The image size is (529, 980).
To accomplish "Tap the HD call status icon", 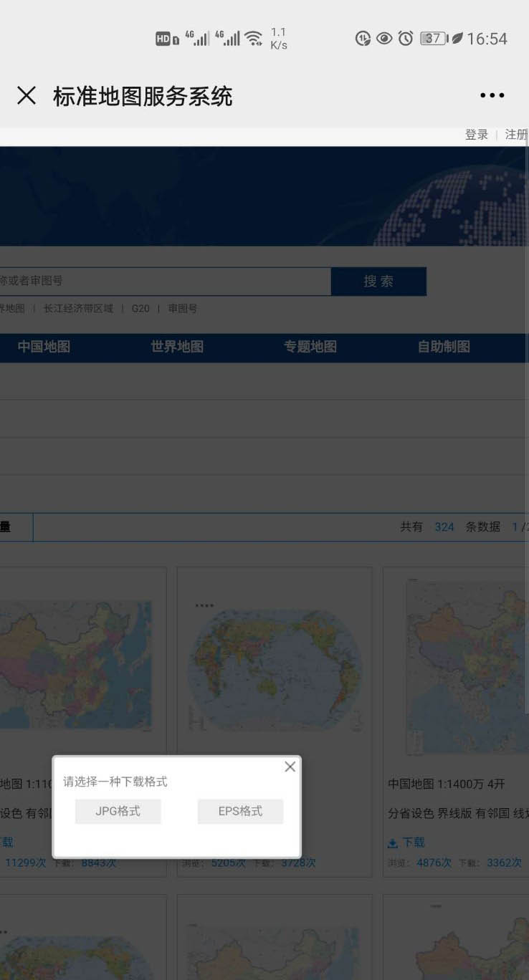I will pyautogui.click(x=167, y=39).
